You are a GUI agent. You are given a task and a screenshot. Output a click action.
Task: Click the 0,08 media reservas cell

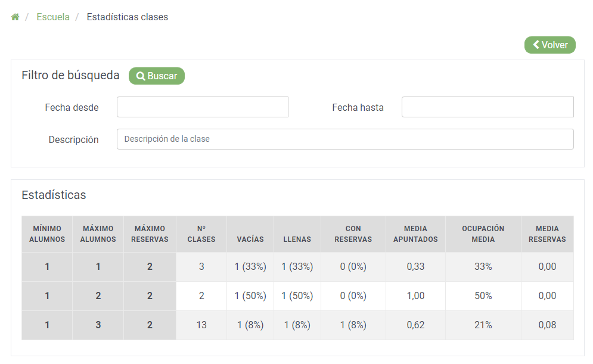point(547,325)
